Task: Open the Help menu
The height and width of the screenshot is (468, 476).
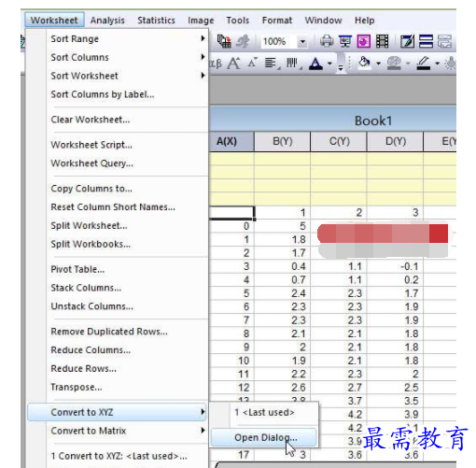Action: [365, 21]
